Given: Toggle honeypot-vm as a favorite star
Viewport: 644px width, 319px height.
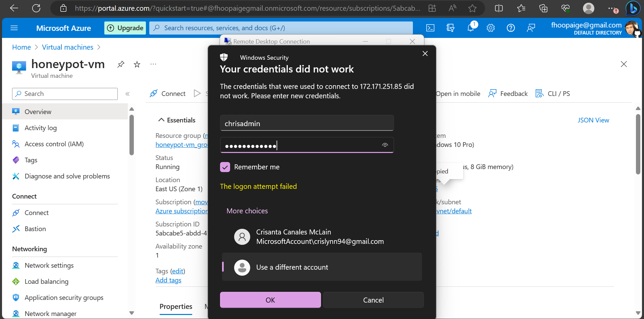Looking at the screenshot, I should pyautogui.click(x=137, y=64).
